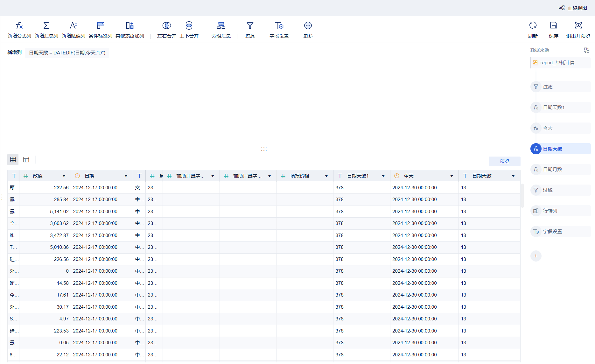Open dropdown for 填报价格 column
Image resolution: width=595 pixels, height=364 pixels.
[x=326, y=176]
